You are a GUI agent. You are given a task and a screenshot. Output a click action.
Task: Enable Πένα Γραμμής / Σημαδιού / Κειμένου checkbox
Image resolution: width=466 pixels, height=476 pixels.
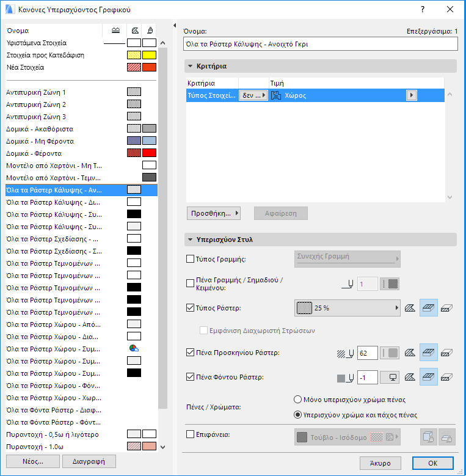point(190,284)
